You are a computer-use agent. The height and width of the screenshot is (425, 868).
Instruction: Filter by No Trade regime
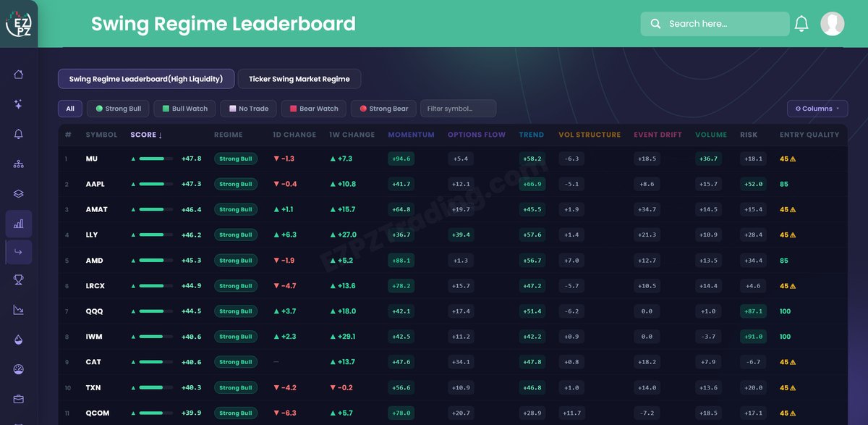[248, 109]
